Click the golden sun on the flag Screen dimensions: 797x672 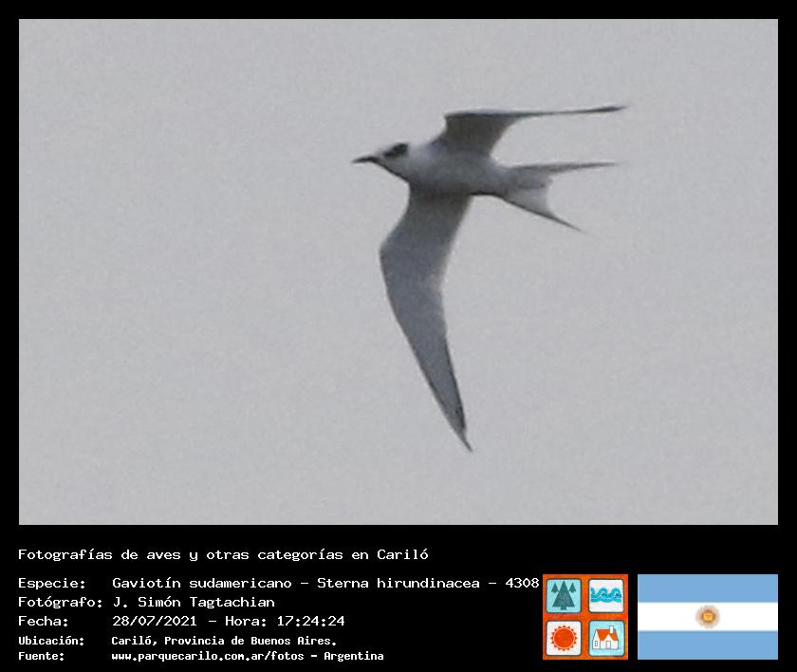(x=707, y=617)
